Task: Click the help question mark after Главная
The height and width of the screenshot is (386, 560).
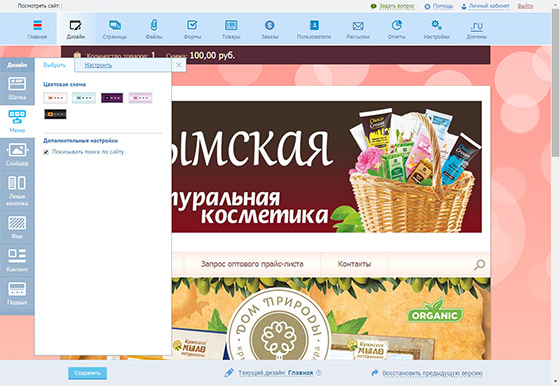Action: coord(319,373)
